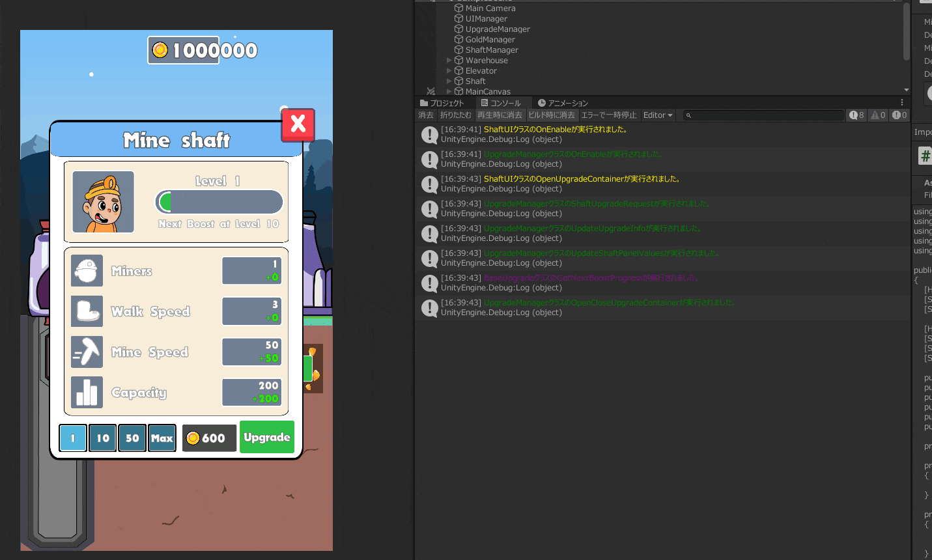This screenshot has height=560, width=932.
Task: Click the hierarchy scroll down arrow
Action: coord(907,90)
